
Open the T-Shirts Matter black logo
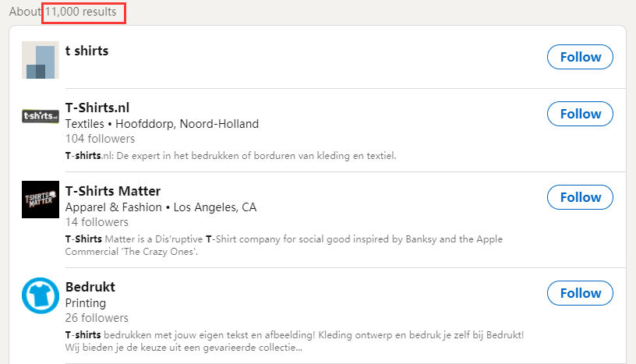[41, 200]
